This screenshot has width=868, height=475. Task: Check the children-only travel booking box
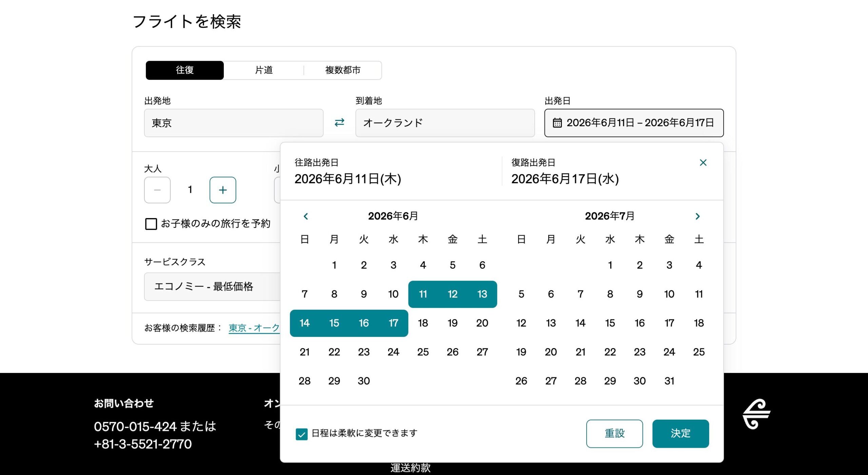[x=151, y=224]
